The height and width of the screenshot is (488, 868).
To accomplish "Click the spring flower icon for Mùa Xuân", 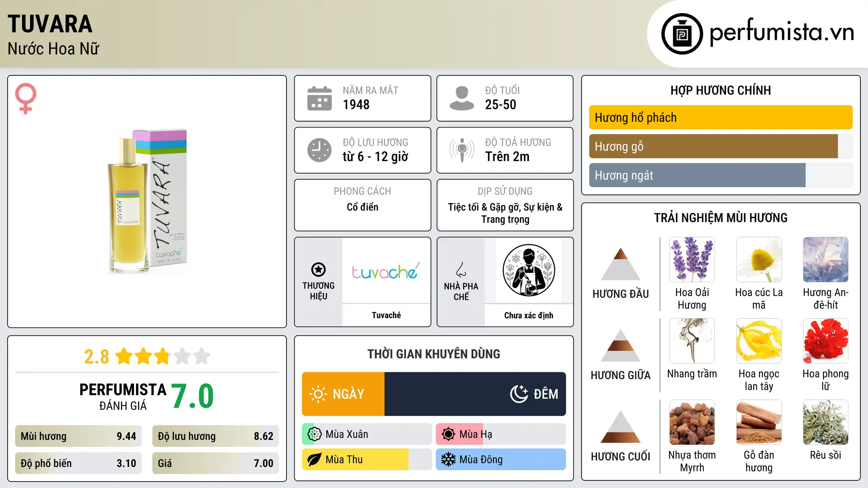I will click(x=314, y=434).
